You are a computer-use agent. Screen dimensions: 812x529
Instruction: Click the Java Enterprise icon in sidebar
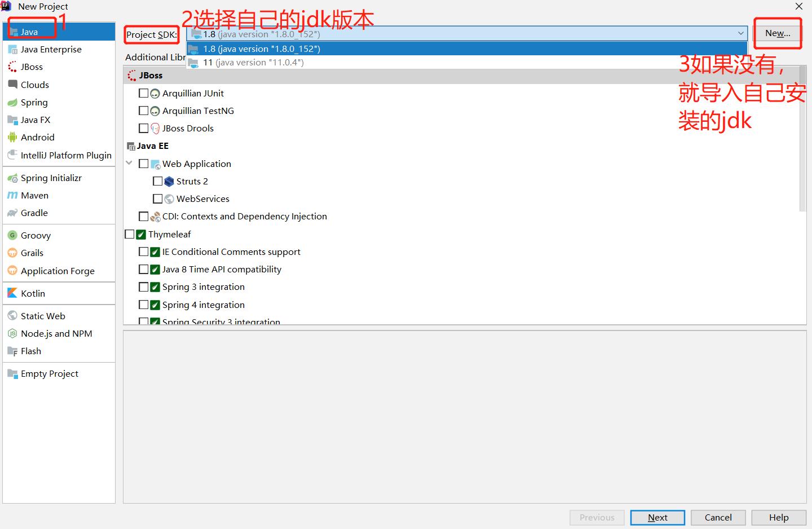click(x=12, y=50)
